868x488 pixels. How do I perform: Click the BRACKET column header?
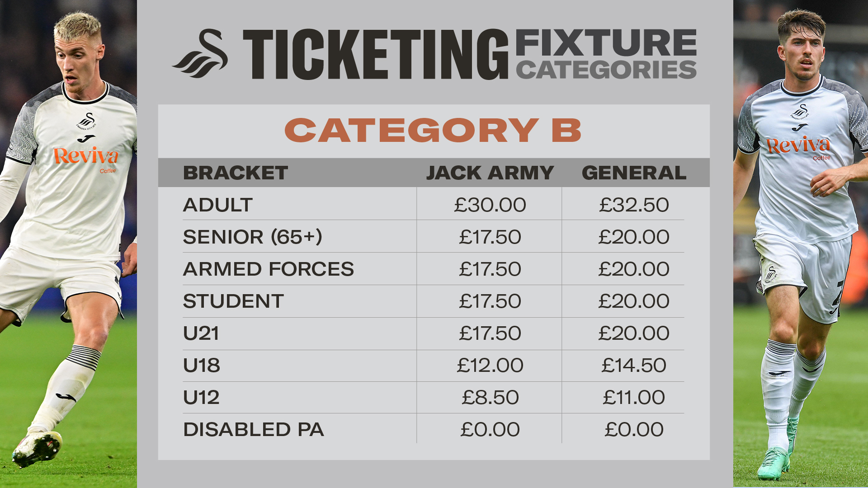click(236, 173)
